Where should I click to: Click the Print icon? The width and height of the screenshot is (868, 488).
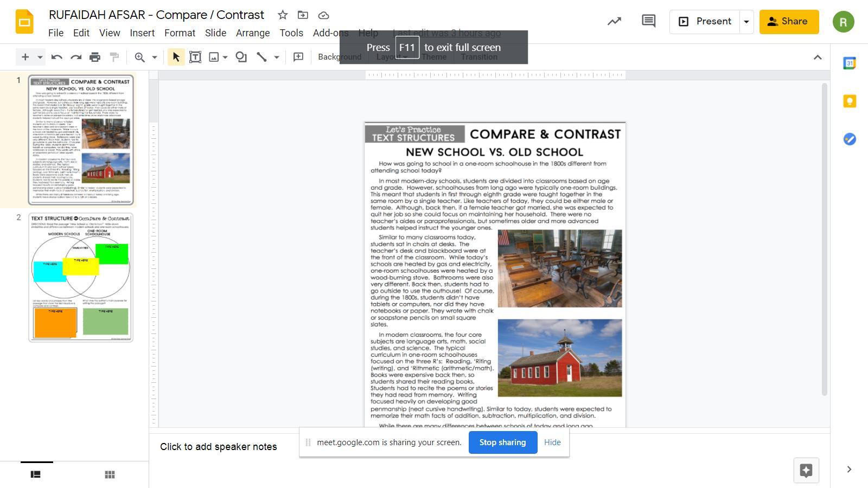(95, 57)
